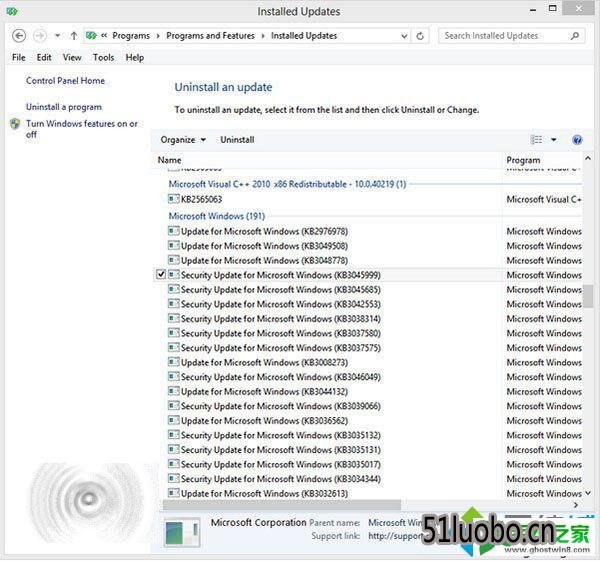This screenshot has width=600, height=561.
Task: Click the icon for security update KB3045685
Action: tap(174, 289)
